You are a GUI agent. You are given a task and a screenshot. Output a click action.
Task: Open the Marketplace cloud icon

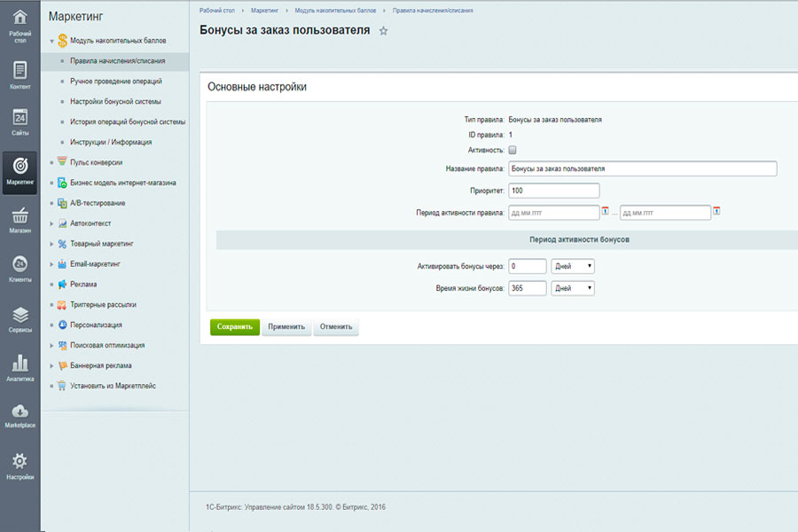coord(20,411)
